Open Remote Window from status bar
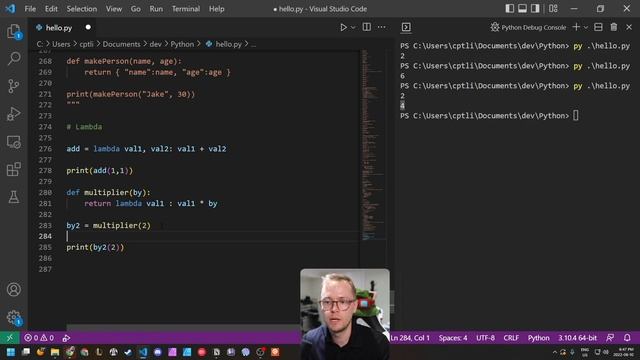 click(x=10, y=338)
